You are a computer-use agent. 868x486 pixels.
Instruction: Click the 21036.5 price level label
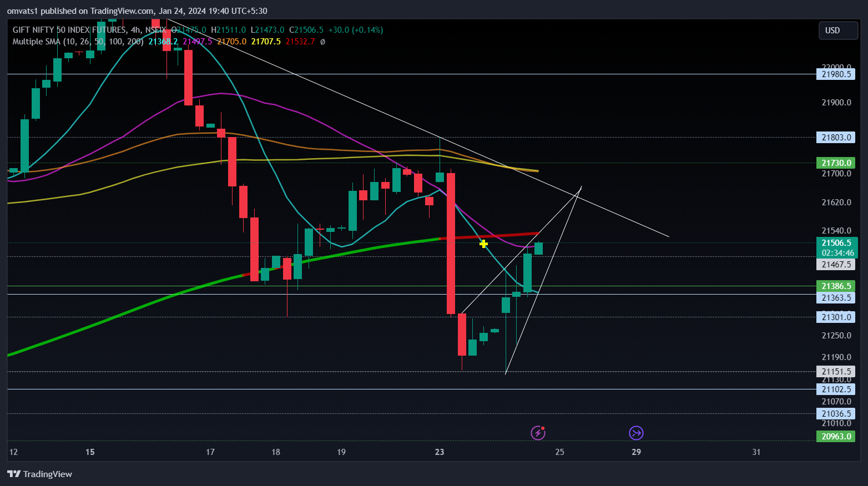(x=836, y=414)
